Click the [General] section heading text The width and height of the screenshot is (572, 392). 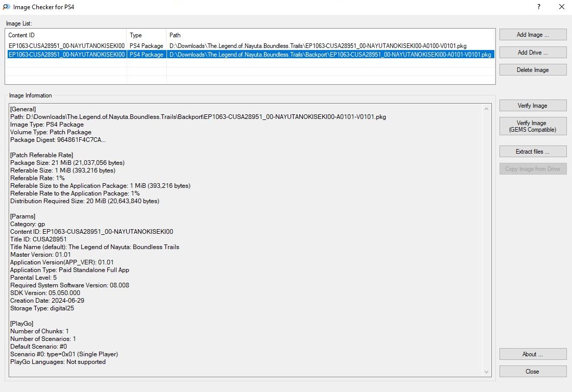click(x=23, y=109)
